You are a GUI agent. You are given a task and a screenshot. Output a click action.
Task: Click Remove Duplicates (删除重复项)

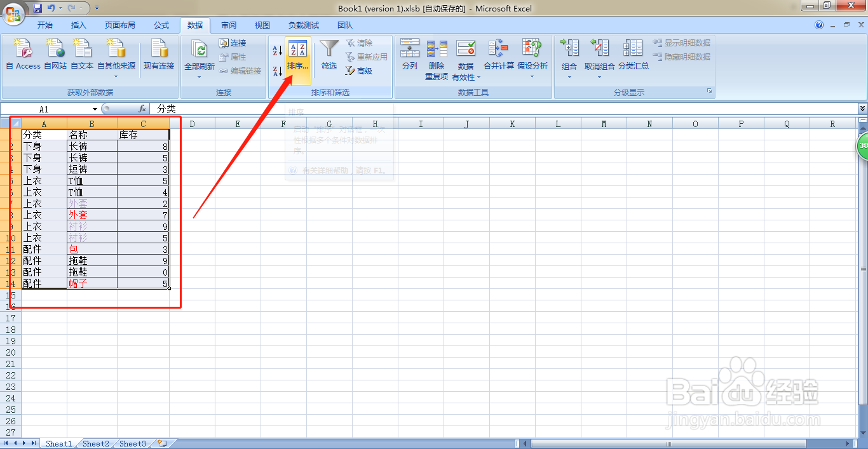[x=437, y=60]
